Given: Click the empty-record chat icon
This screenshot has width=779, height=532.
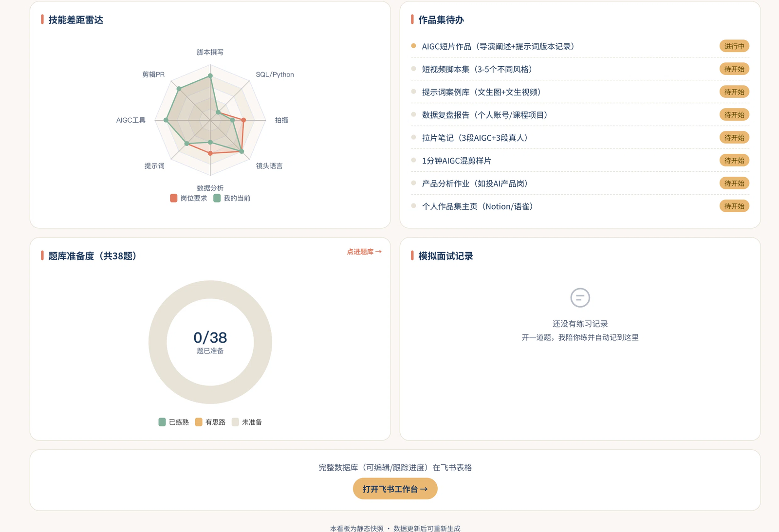Looking at the screenshot, I should (580, 297).
